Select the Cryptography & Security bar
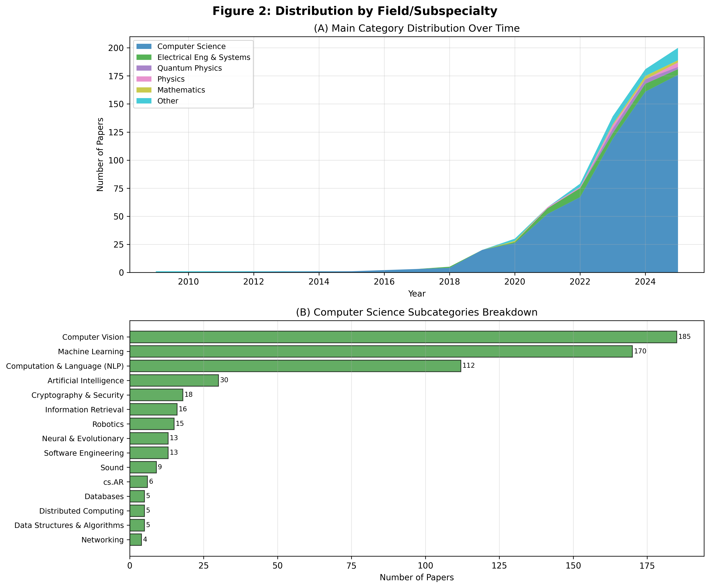The width and height of the screenshot is (710, 588). (156, 395)
